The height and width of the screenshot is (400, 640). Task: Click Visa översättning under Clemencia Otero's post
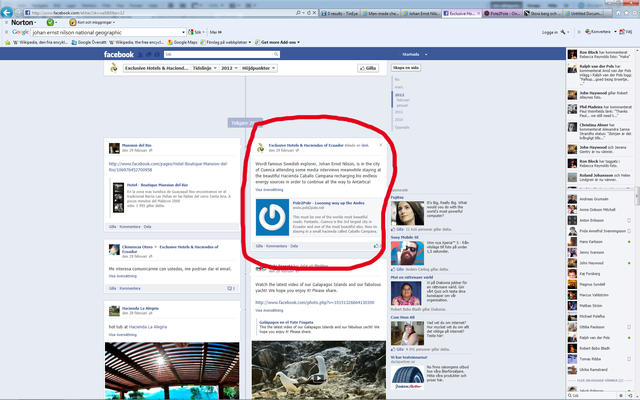[x=122, y=276]
